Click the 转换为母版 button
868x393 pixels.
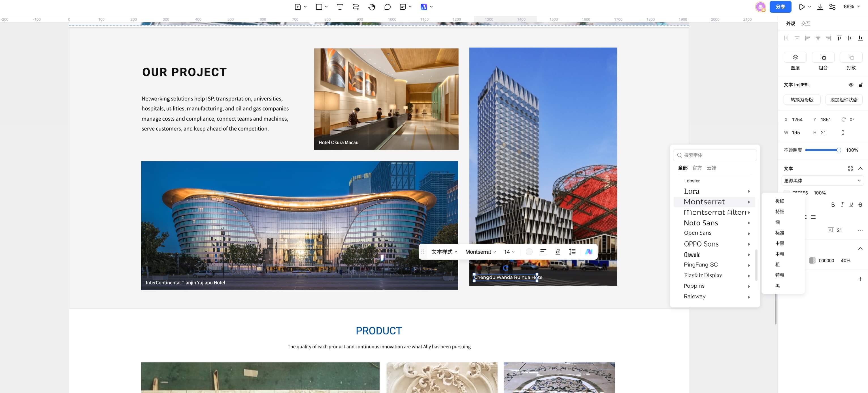click(x=802, y=100)
